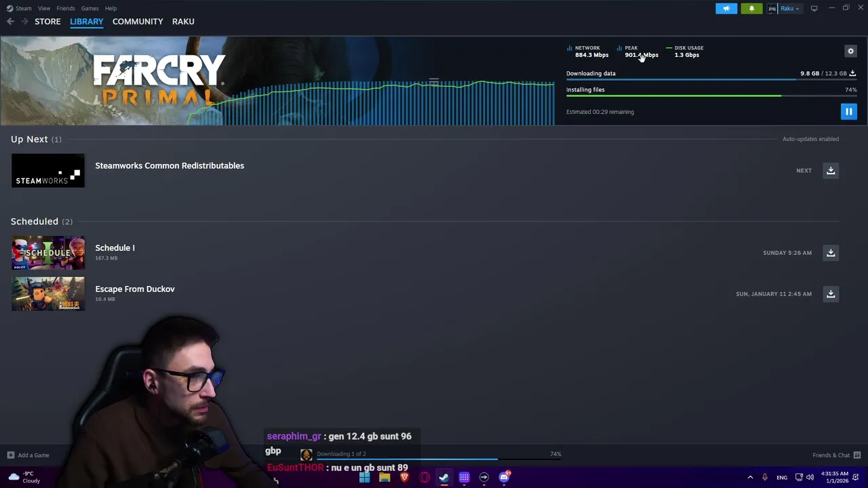This screenshot has width=868, height=488.
Task: Open the Windows Start button
Action: 364,477
